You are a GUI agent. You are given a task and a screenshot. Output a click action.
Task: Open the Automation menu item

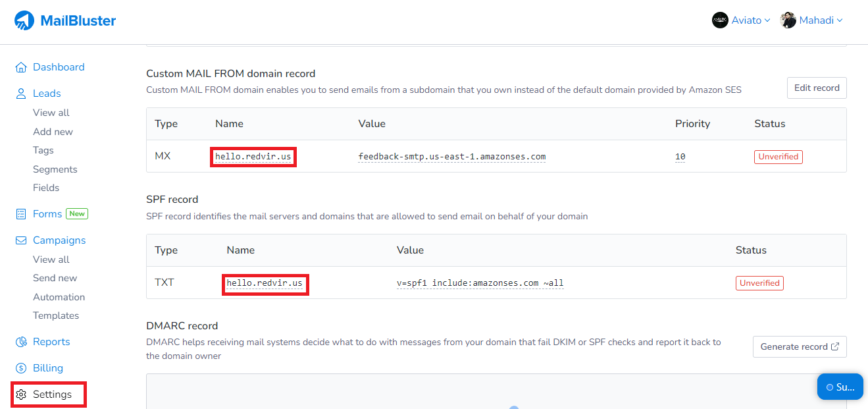pos(59,296)
